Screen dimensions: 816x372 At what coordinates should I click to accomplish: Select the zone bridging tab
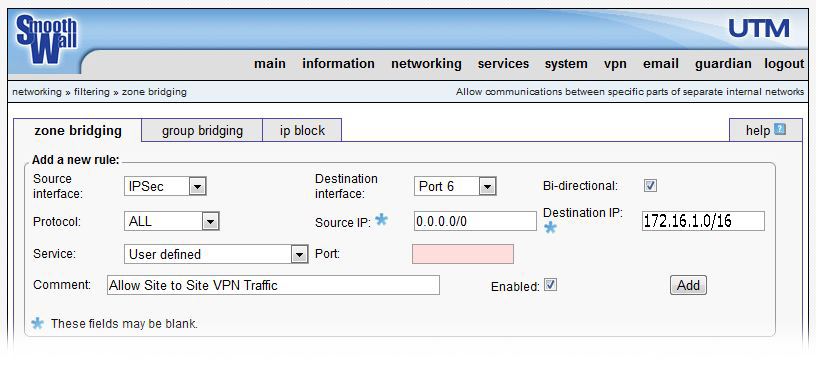(x=78, y=131)
